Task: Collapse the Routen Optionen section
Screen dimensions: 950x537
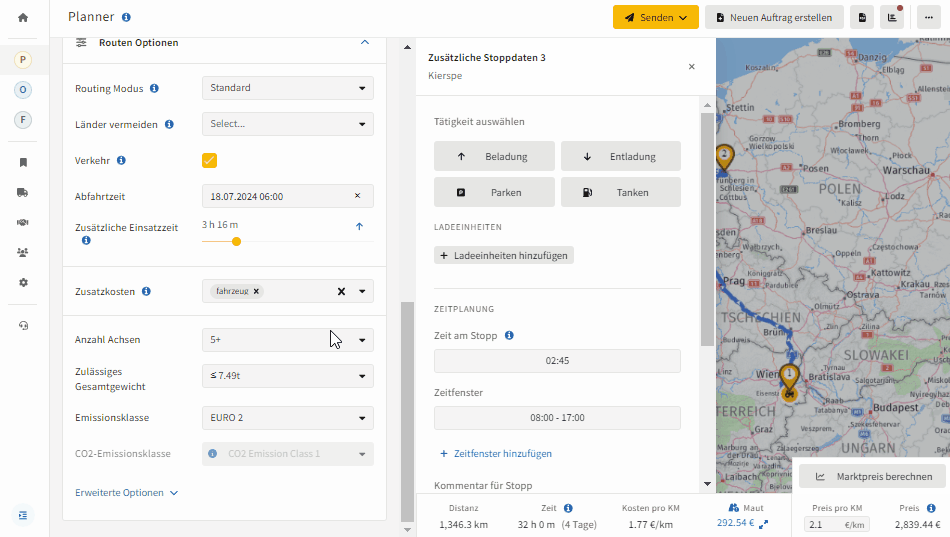Action: [x=365, y=42]
